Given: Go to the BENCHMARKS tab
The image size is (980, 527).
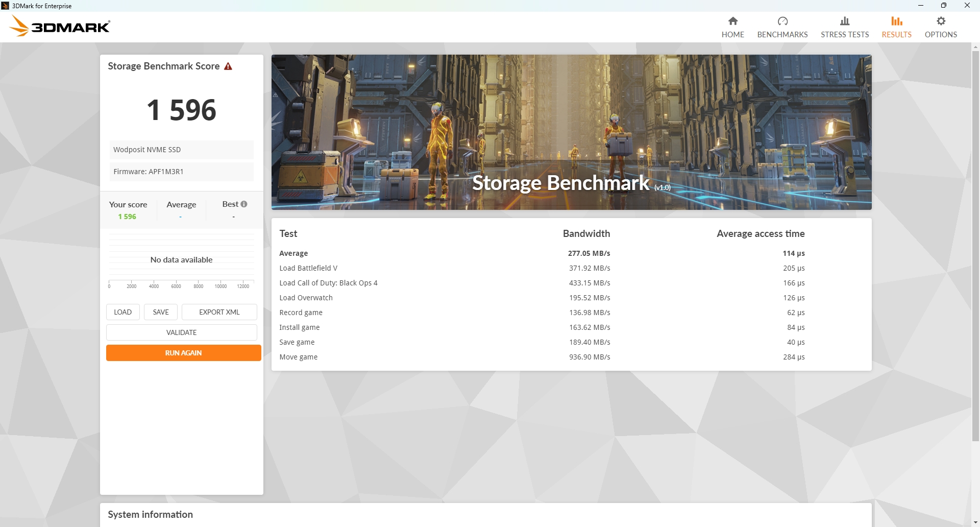Looking at the screenshot, I should 782,34.
